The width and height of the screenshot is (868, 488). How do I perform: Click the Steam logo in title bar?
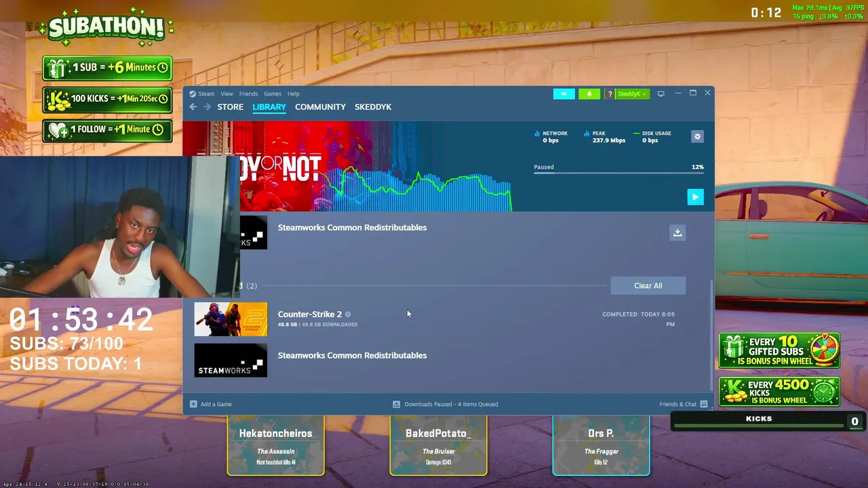[x=193, y=94]
